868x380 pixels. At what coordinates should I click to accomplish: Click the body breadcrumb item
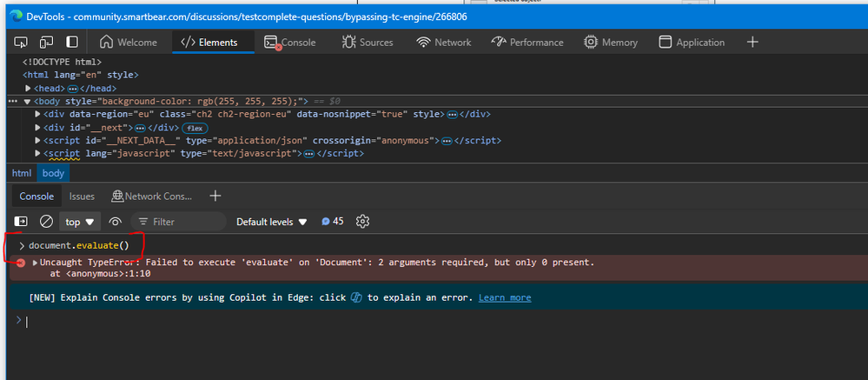pos(53,173)
